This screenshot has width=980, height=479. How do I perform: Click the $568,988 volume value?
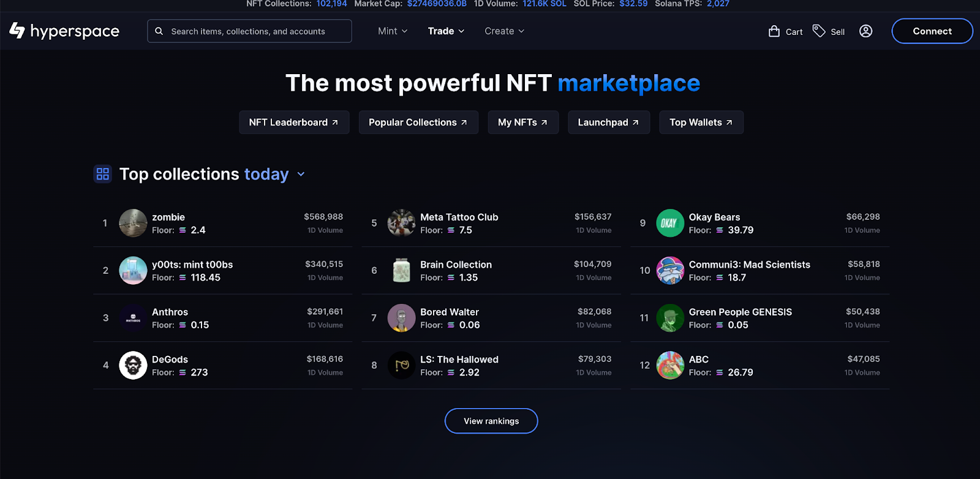[x=323, y=217]
